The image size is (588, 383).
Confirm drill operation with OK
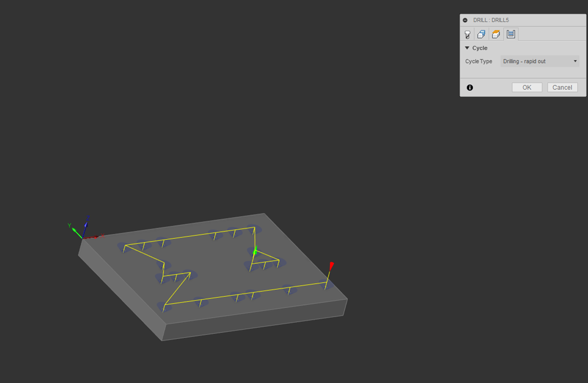[527, 88]
